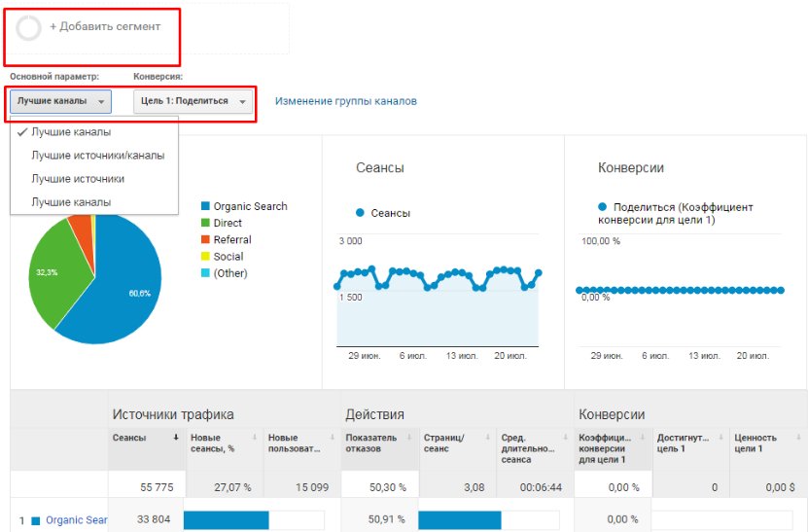Click sort arrows on Страниц/сеанс column

coord(489,438)
